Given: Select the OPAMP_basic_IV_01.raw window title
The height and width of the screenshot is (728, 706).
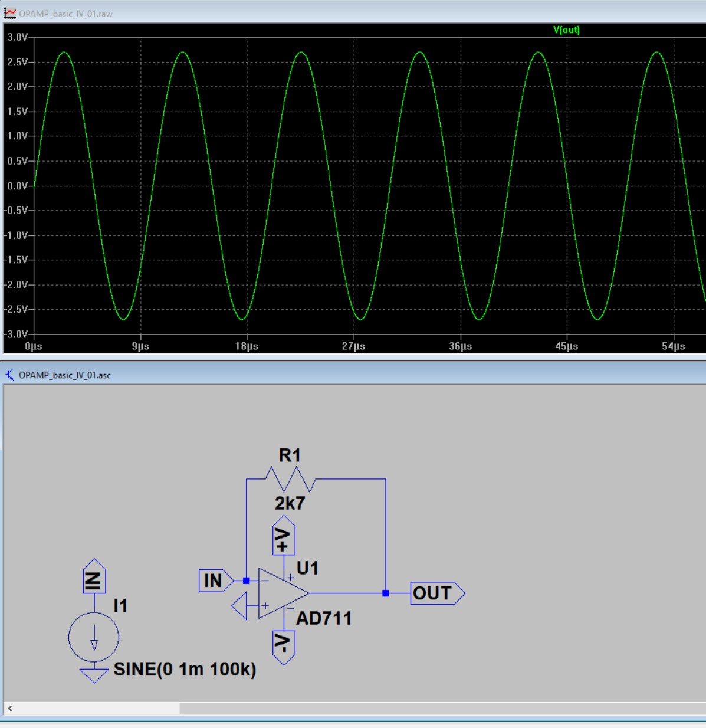Looking at the screenshot, I should point(65,14).
